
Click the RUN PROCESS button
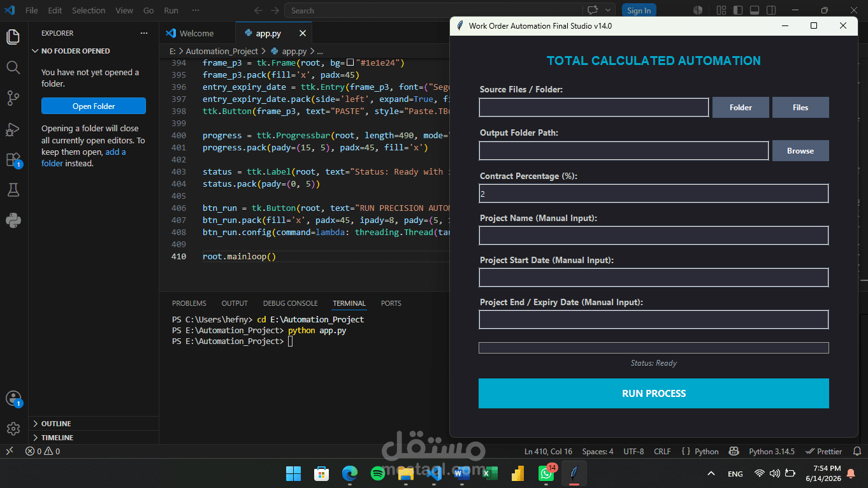click(654, 393)
